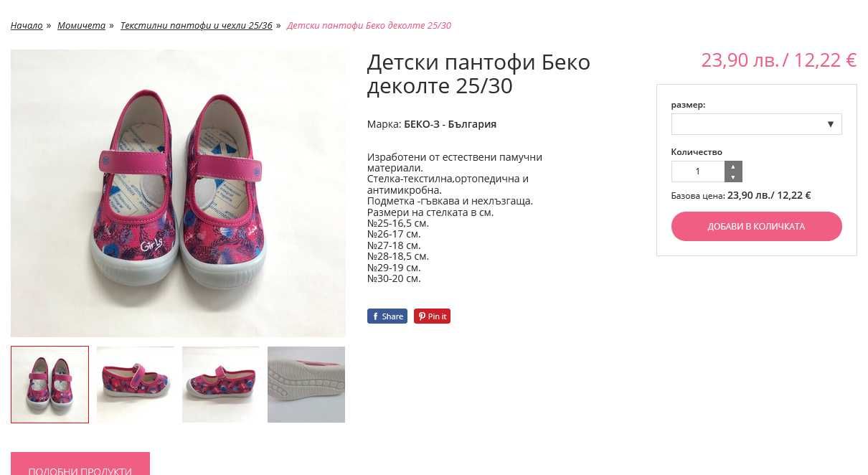Open the Момичета breadcrumb category

click(x=81, y=26)
